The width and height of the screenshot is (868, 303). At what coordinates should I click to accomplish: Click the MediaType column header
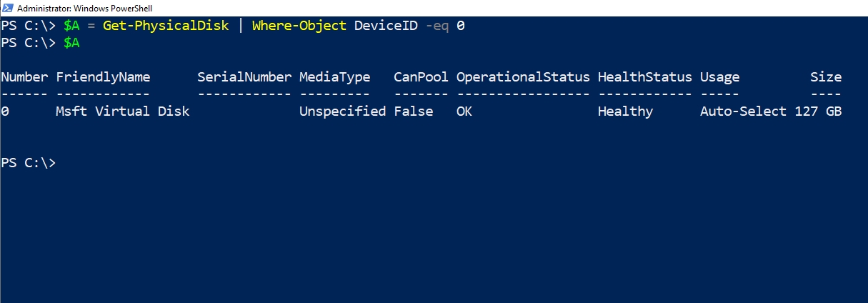click(x=334, y=77)
